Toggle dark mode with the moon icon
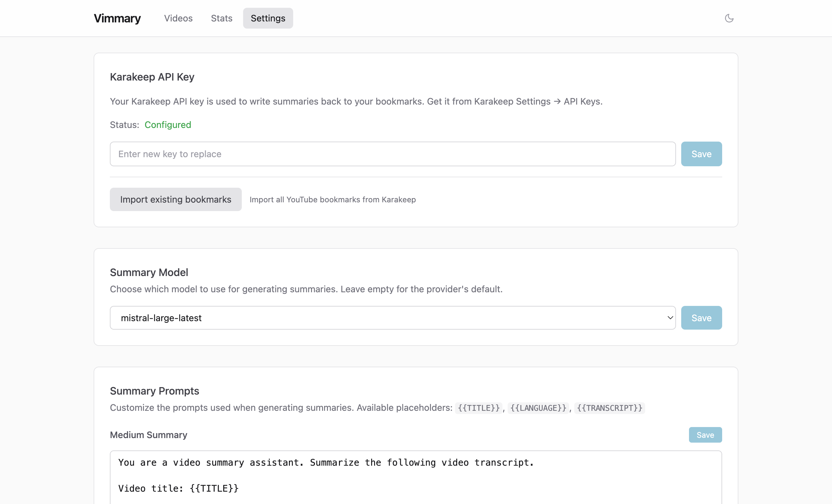The height and width of the screenshot is (504, 832). (729, 18)
